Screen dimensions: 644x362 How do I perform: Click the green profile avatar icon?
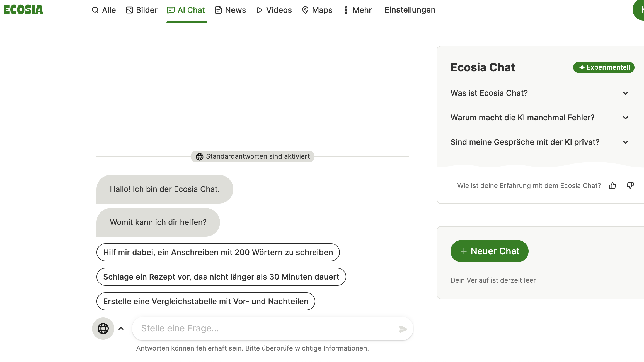pos(638,10)
